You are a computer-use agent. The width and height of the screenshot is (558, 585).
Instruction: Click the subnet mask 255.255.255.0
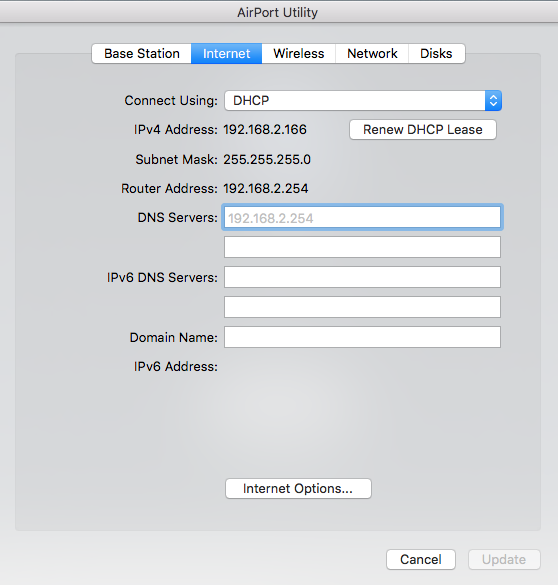267,159
